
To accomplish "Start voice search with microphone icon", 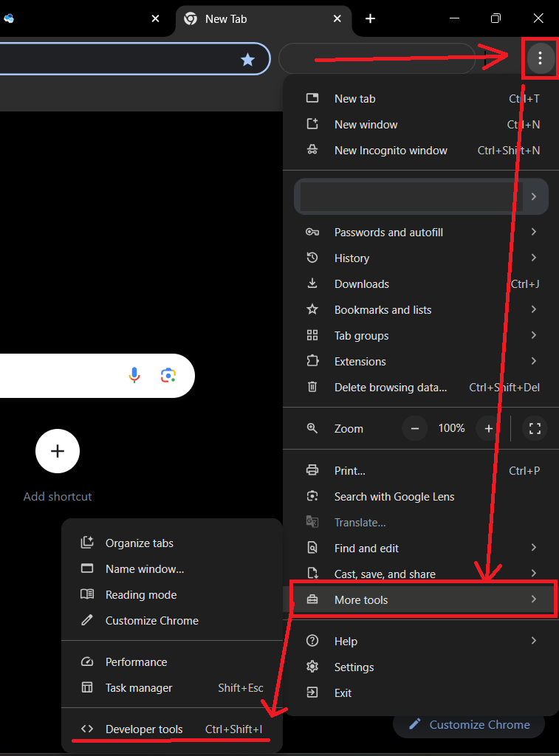I will coord(134,375).
